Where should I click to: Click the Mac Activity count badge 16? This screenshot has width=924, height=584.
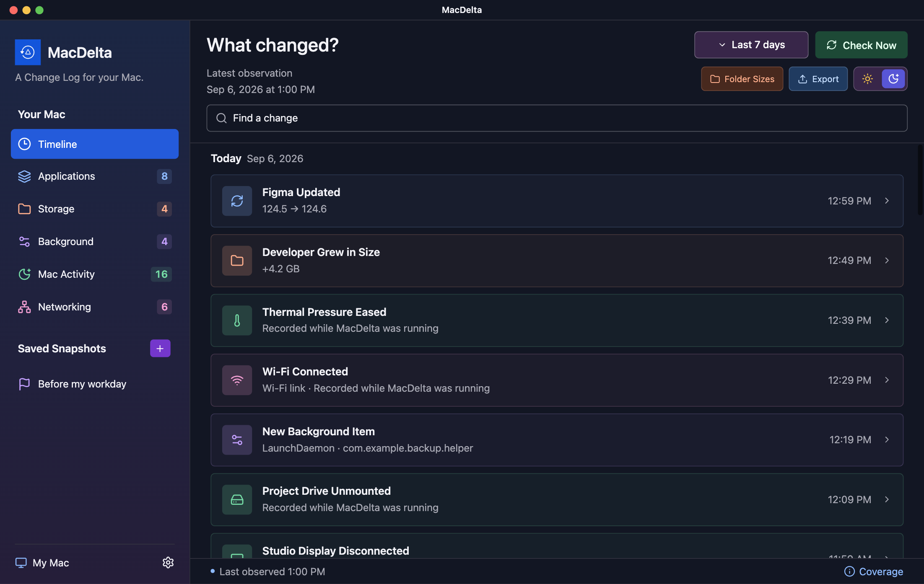click(161, 274)
